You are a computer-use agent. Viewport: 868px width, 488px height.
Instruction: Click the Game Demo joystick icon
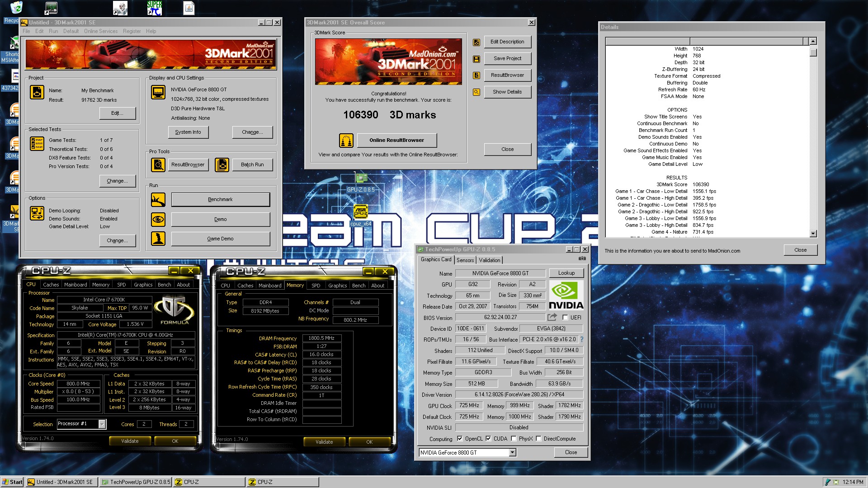158,239
